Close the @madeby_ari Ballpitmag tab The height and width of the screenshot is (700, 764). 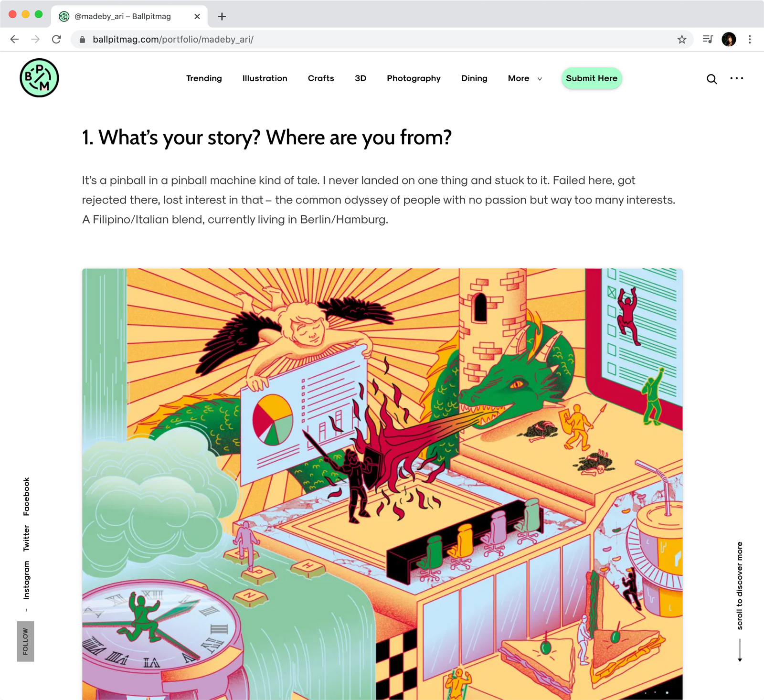coord(197,16)
